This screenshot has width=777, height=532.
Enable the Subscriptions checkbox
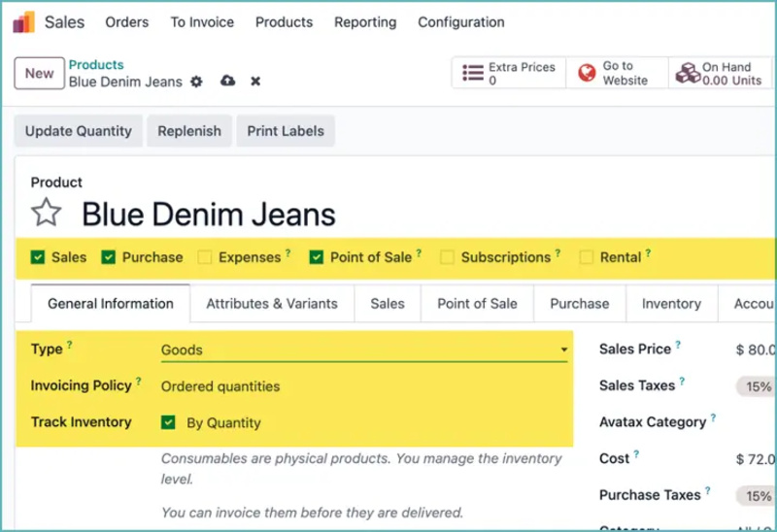coord(447,257)
